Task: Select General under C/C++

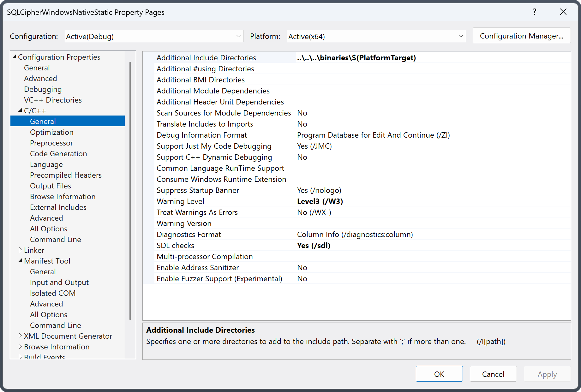Action: pyautogui.click(x=68, y=121)
